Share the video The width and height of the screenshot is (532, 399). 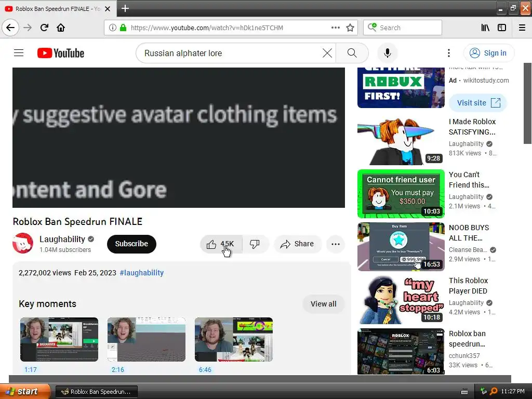pyautogui.click(x=297, y=244)
